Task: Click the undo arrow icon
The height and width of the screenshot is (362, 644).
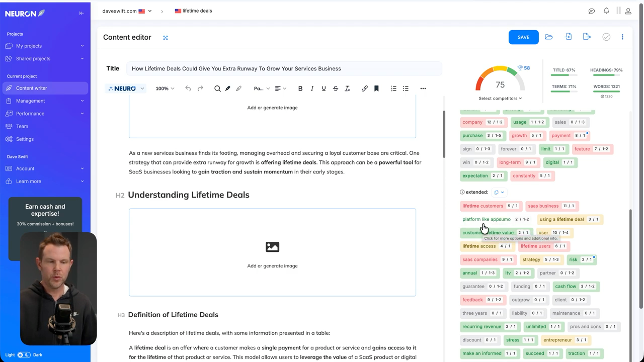Action: pyautogui.click(x=188, y=88)
